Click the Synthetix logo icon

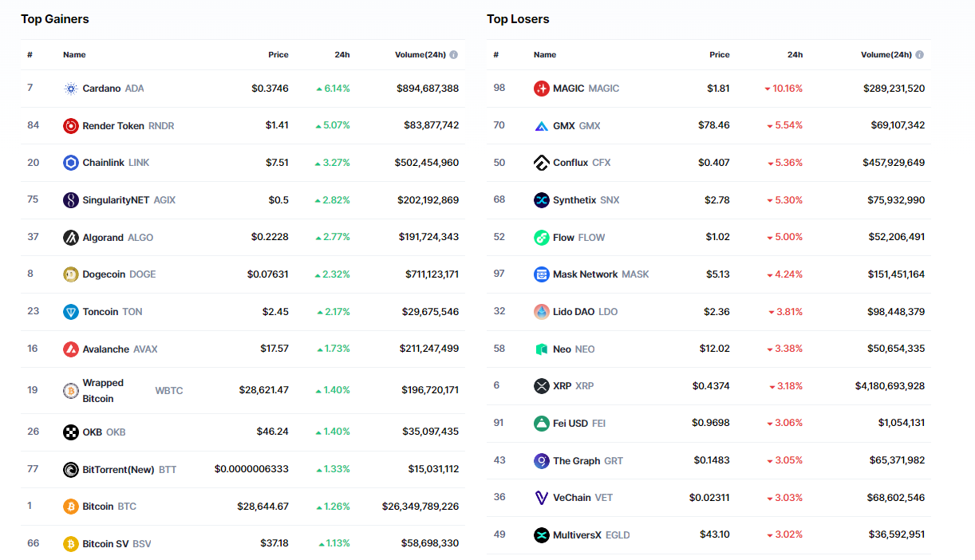tap(542, 200)
